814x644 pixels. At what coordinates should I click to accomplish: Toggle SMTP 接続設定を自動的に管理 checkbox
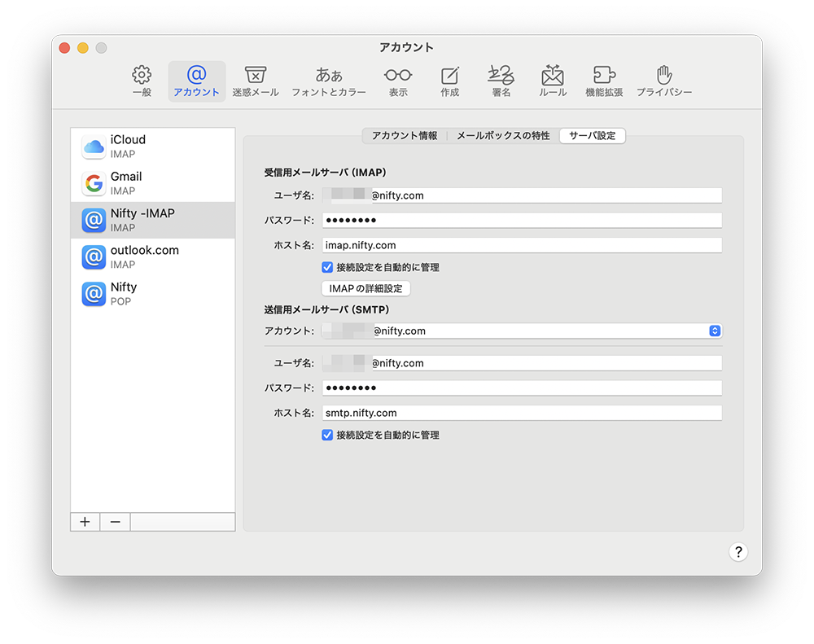point(328,436)
